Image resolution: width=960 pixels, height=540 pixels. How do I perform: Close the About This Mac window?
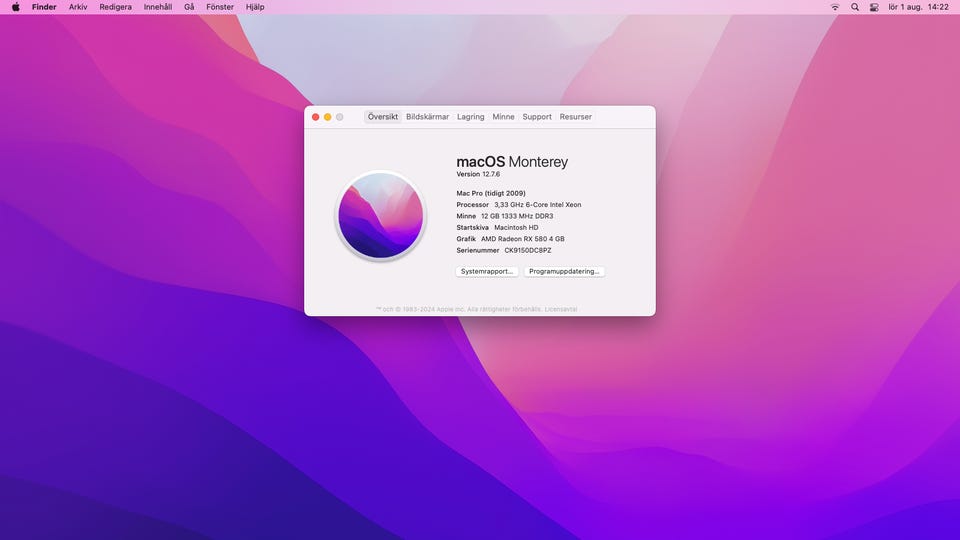(x=315, y=117)
